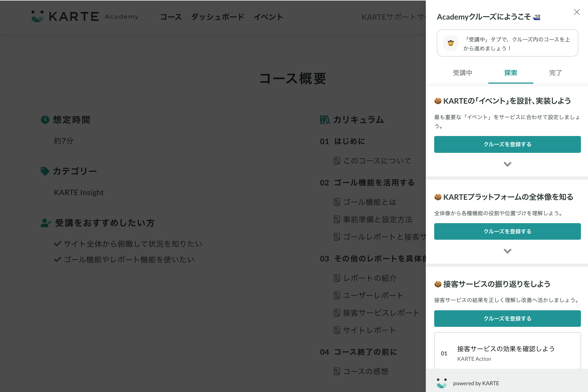Click the document icon beside サイトレポート

[337, 330]
